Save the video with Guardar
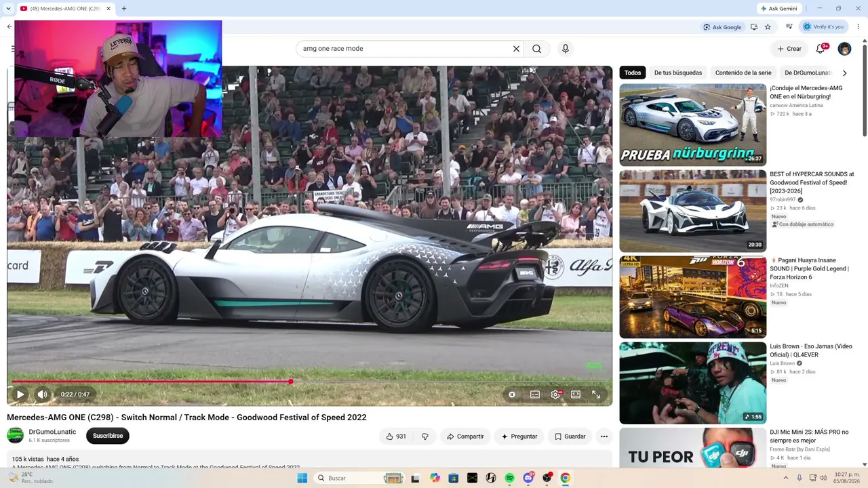Image resolution: width=868 pixels, height=488 pixels. (570, 436)
